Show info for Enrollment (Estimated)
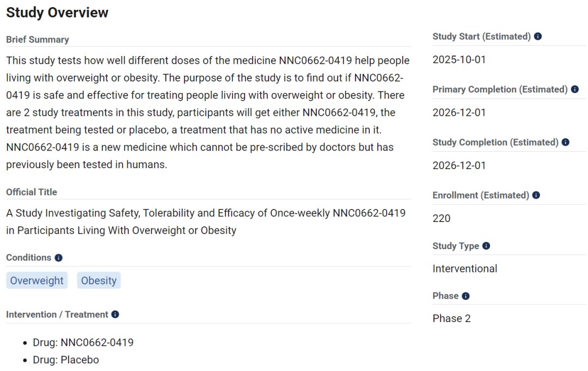 536,195
